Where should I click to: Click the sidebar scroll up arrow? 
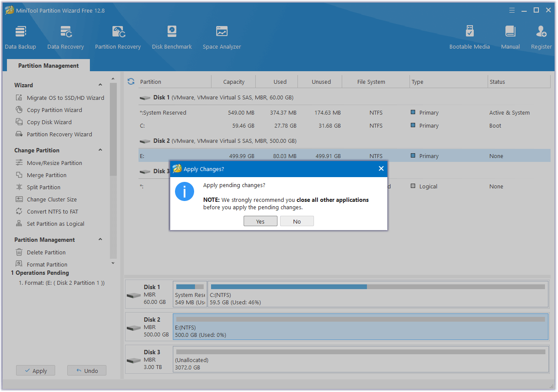[x=113, y=79]
